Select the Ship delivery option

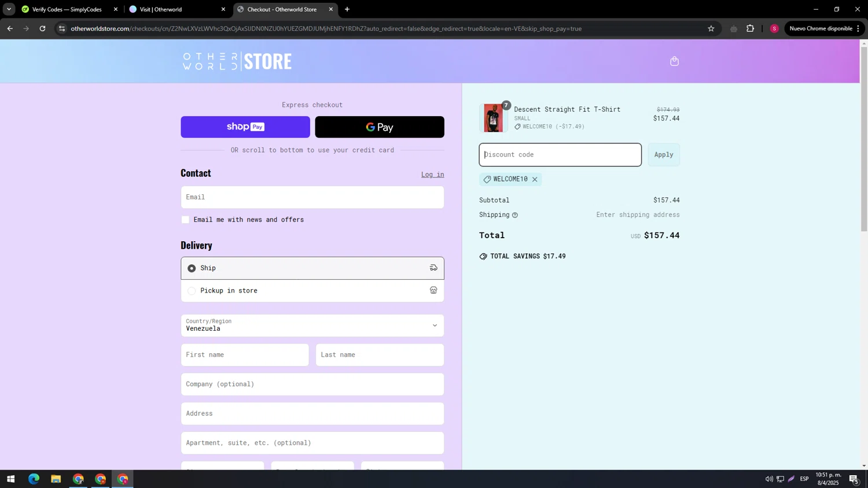click(x=312, y=268)
